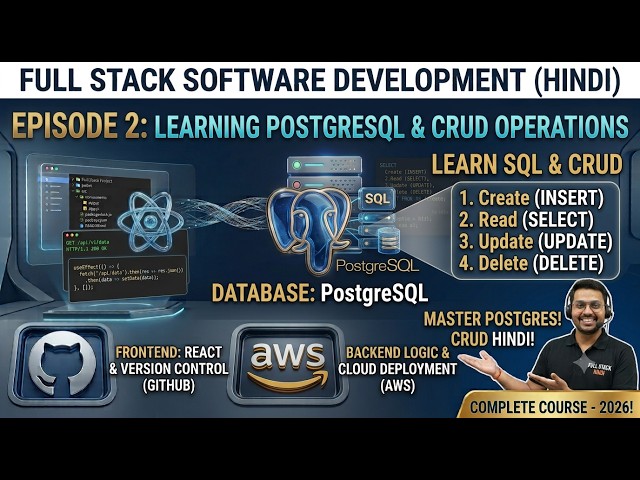The height and width of the screenshot is (480, 640).
Task: Click the '1. Create (INSERT)' line
Action: (531, 198)
